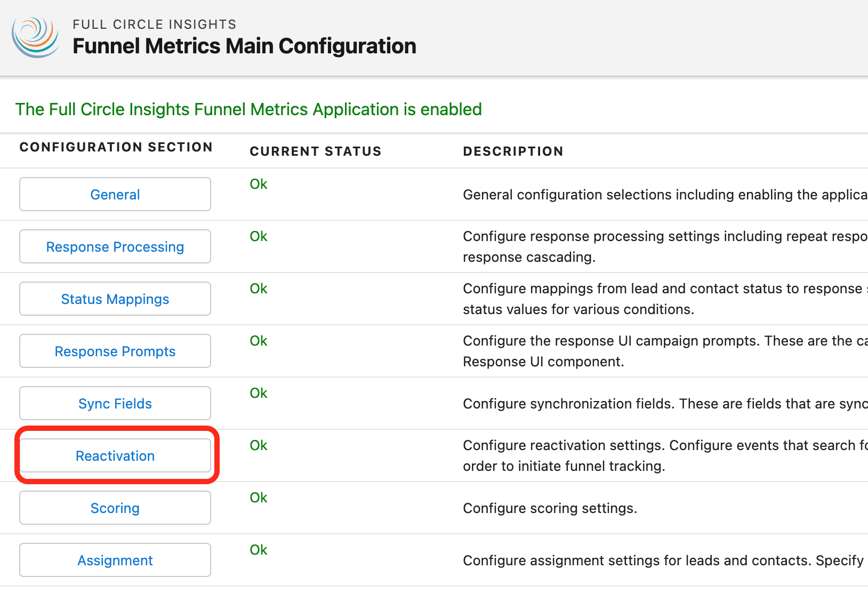
Task: Click the 'DESCRIPTION' column header
Action: [x=513, y=151]
